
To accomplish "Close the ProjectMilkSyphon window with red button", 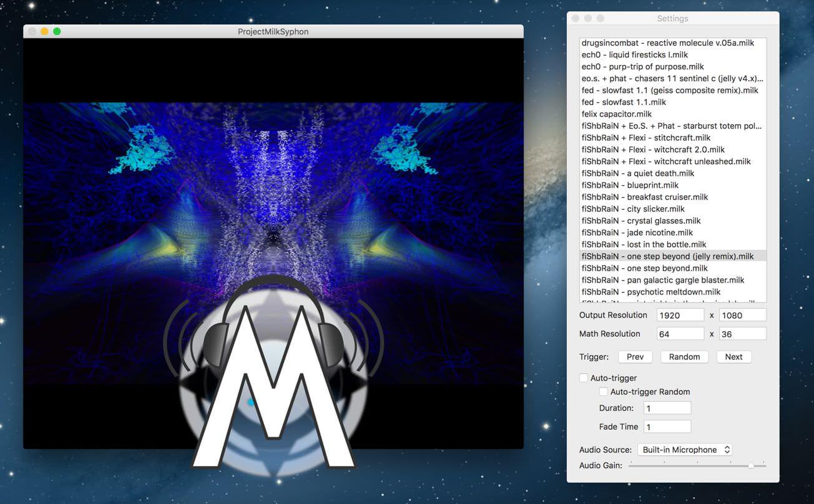I will tap(32, 31).
